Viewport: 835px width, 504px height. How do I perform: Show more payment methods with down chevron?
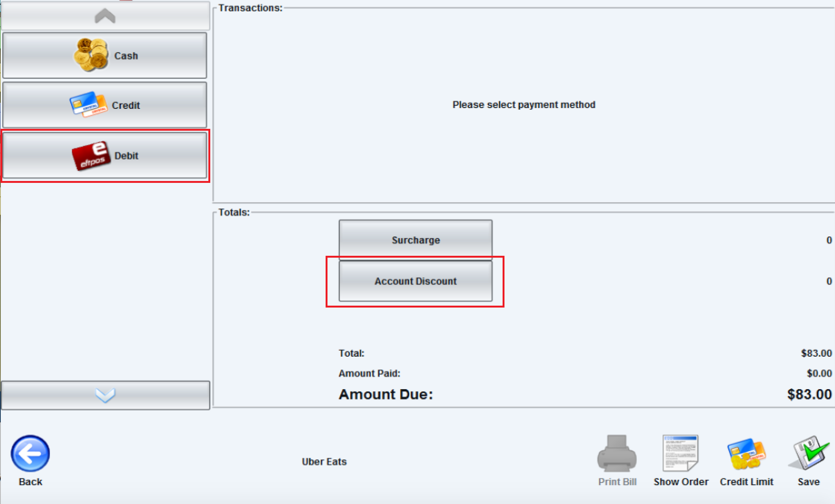click(x=105, y=395)
